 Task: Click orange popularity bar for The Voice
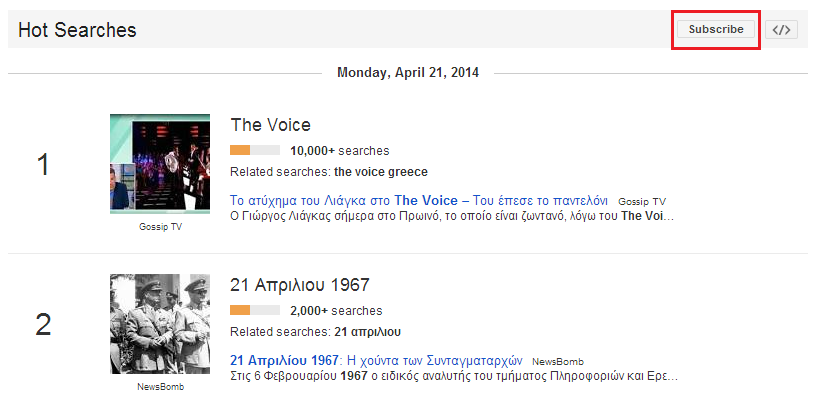pyautogui.click(x=255, y=151)
